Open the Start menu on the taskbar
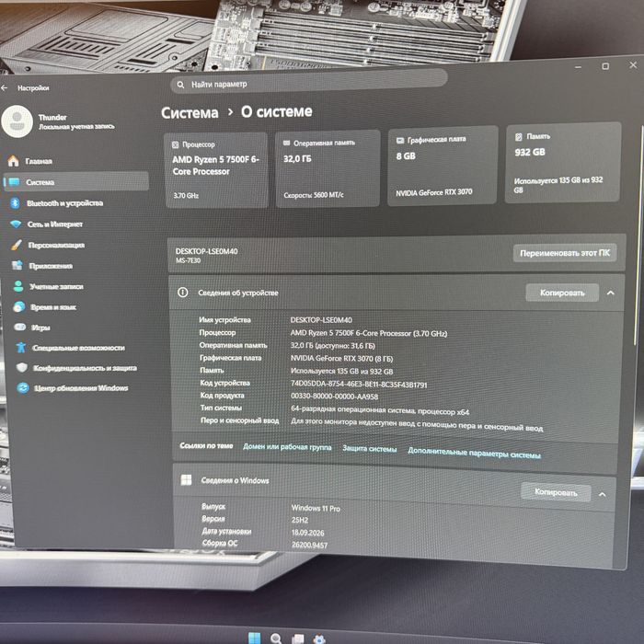This screenshot has height=644, width=644. [x=255, y=638]
